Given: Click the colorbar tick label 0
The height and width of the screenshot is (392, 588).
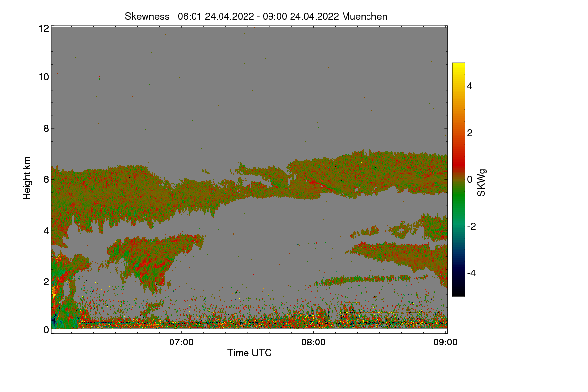Looking at the screenshot, I should 470,179.
